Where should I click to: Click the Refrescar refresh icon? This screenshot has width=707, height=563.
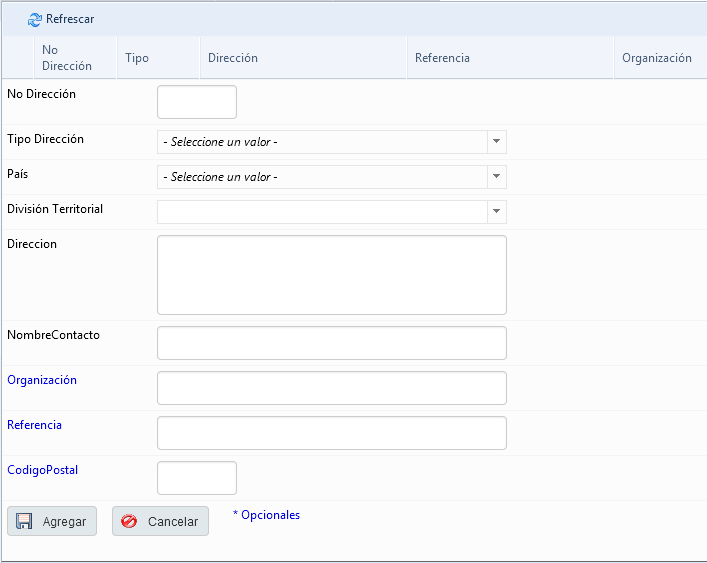[x=35, y=20]
